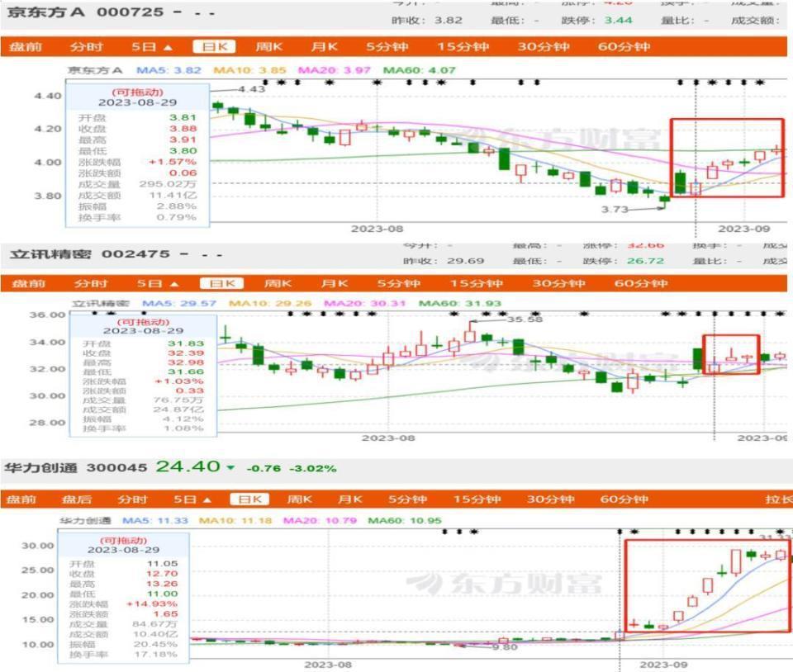Select 30分钟 period in 华力创通 chart

[x=550, y=499]
